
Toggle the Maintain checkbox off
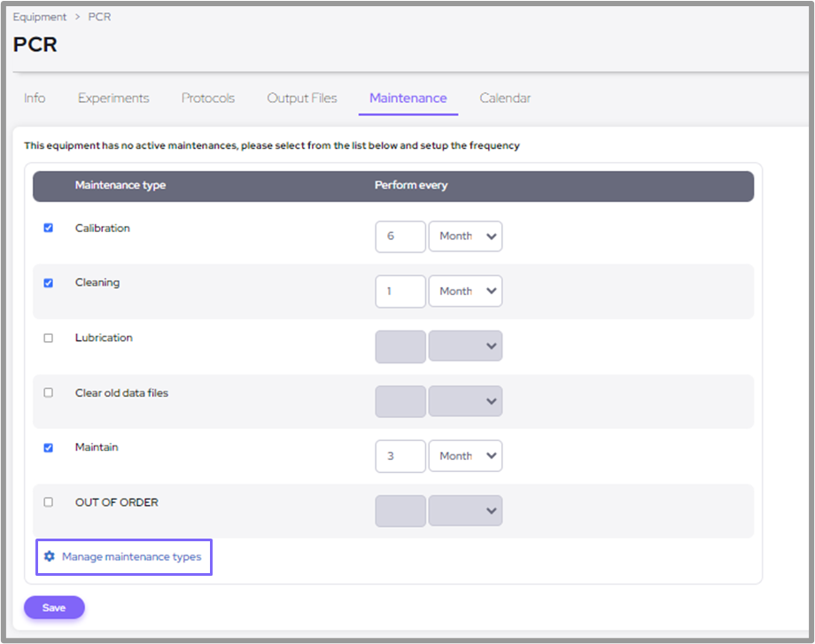[x=49, y=448]
